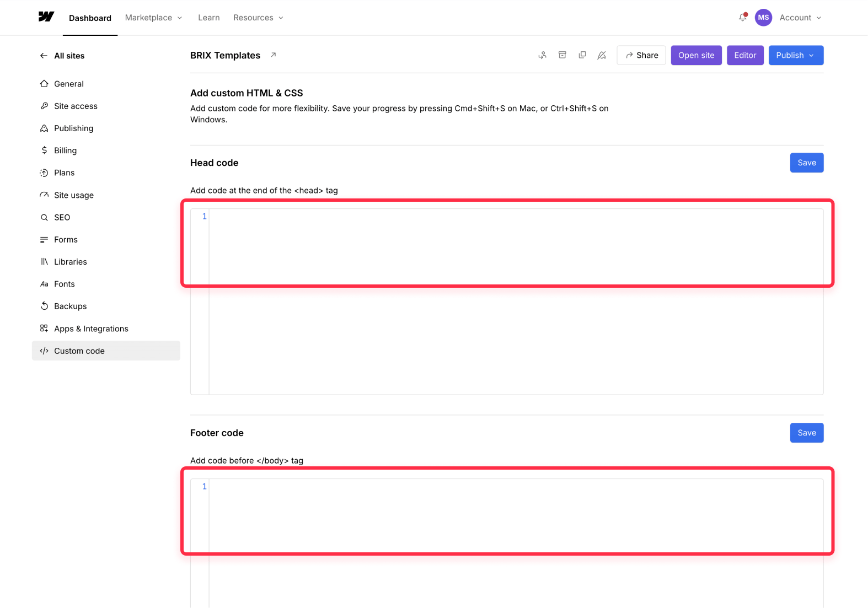
Task: Open BRIX Templates external link arrow
Action: click(x=273, y=55)
